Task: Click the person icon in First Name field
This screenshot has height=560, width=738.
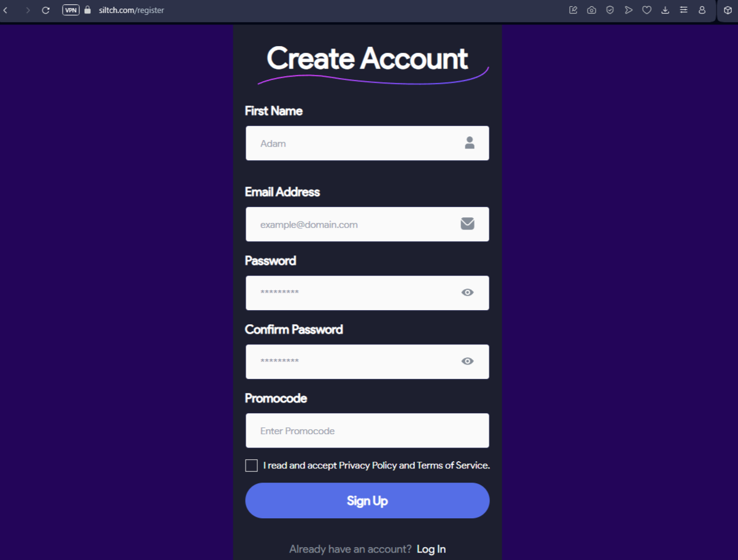Action: (470, 142)
